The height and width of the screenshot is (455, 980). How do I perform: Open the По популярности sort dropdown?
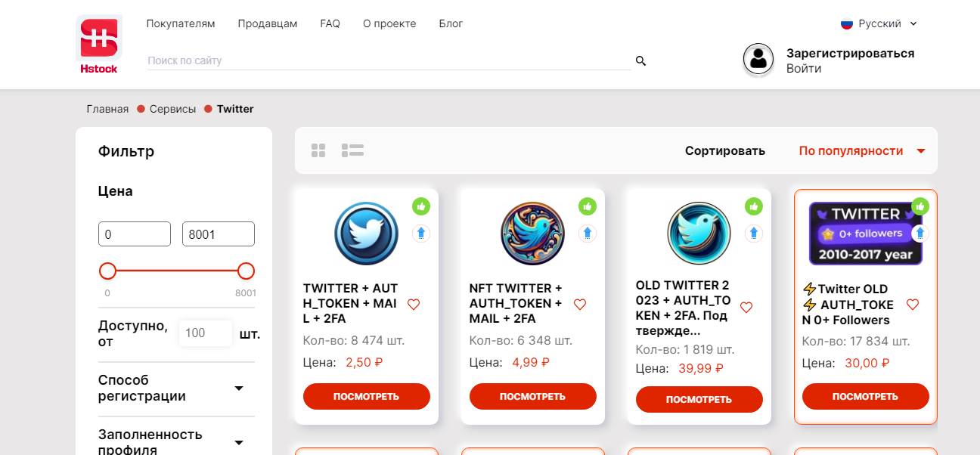coord(862,151)
